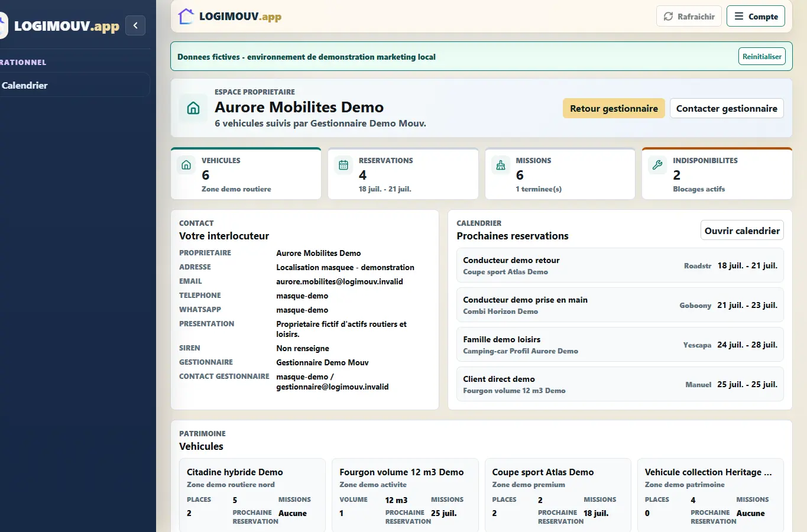Click Retour gestionnaire button
The image size is (807, 532).
coord(614,108)
